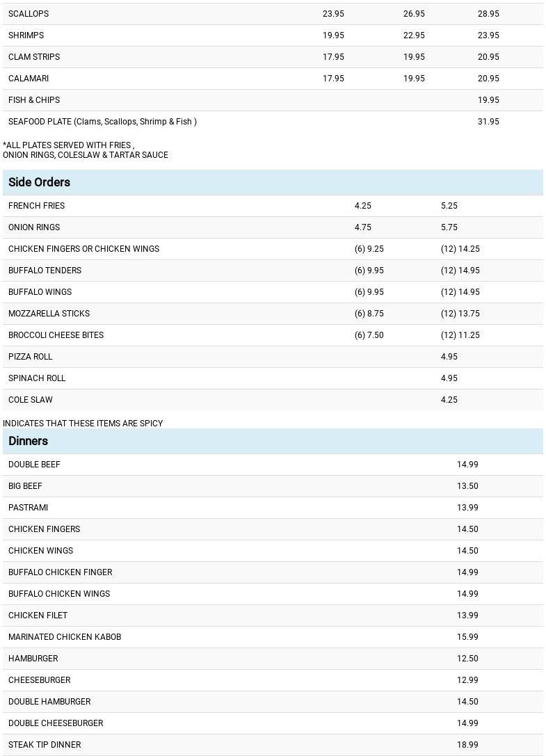This screenshot has width=546, height=756.
Task: Click the MARINATED CHICKEN KABOB dinner
Action: pos(65,637)
